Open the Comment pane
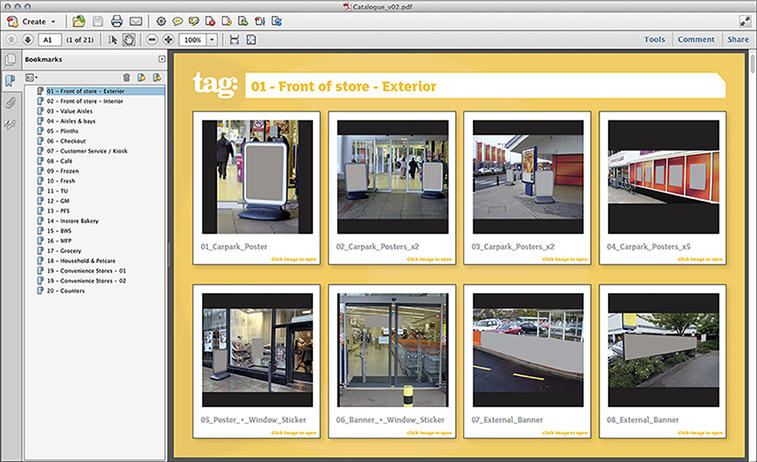This screenshot has width=757, height=462. (695, 40)
